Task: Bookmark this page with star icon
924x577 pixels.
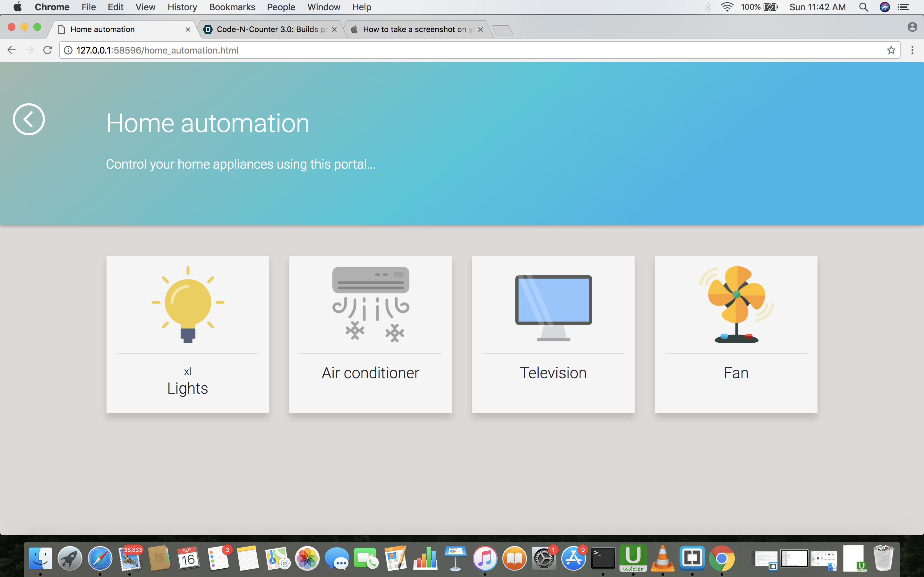Action: [x=891, y=50]
